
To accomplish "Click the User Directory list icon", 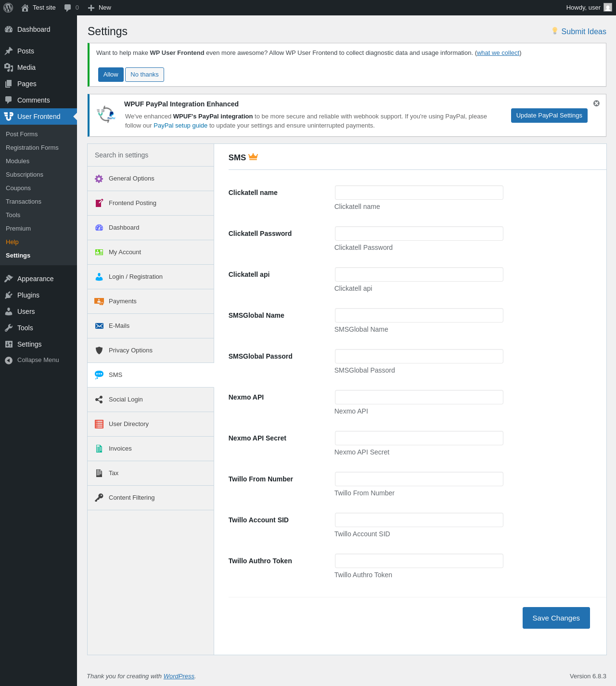I will point(99,424).
